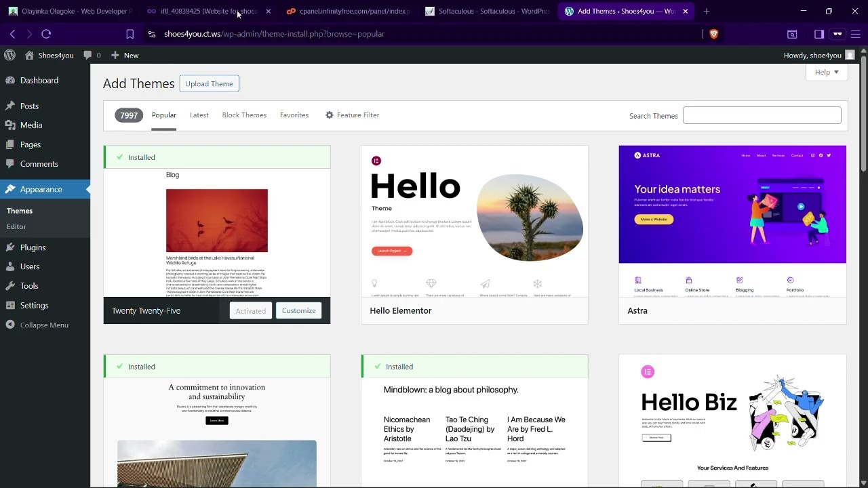The image size is (868, 488).
Task: Click the Howdy, shoes4you account menu
Action: [x=818, y=55]
